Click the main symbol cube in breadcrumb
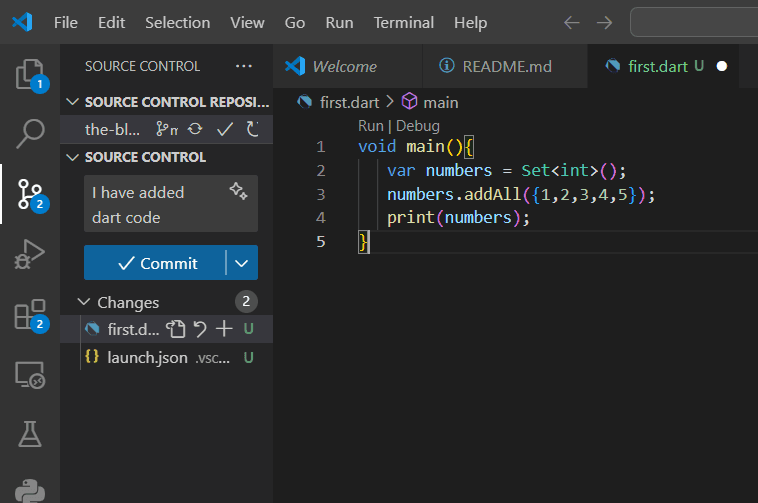Viewport: 758px width, 503px height. (x=409, y=101)
